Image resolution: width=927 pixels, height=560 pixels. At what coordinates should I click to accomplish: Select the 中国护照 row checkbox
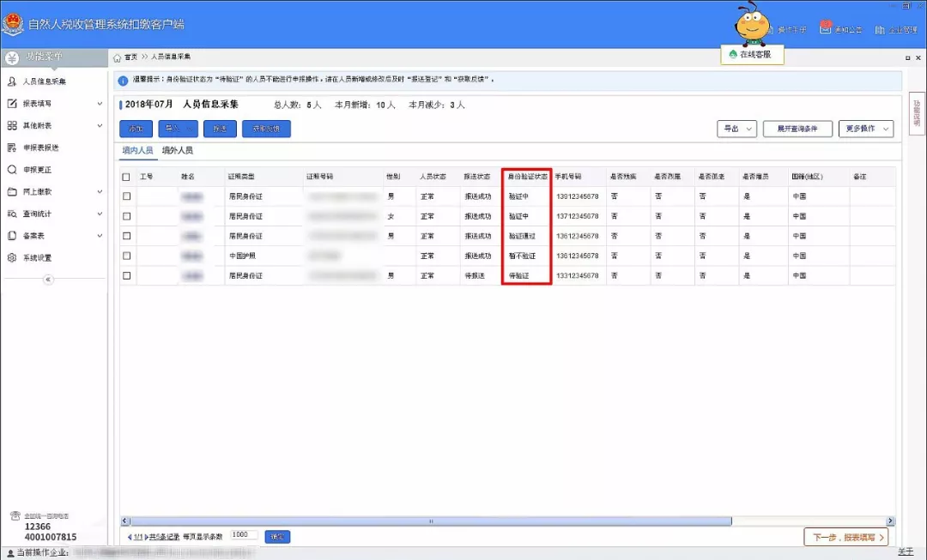(127, 256)
